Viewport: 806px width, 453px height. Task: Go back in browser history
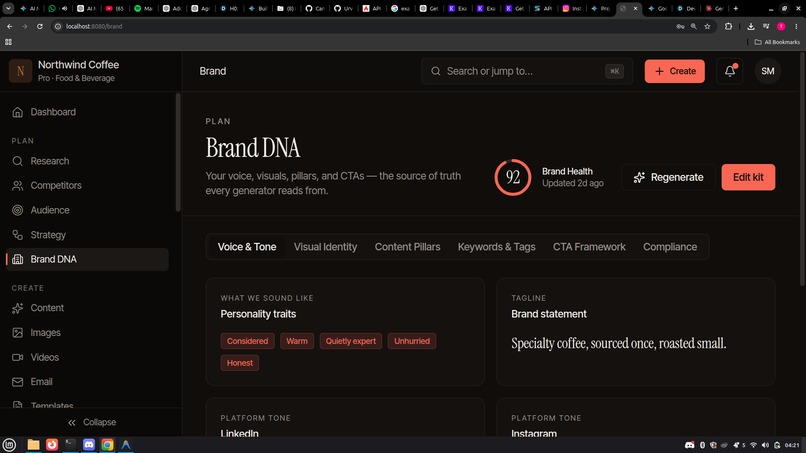pos(10,26)
